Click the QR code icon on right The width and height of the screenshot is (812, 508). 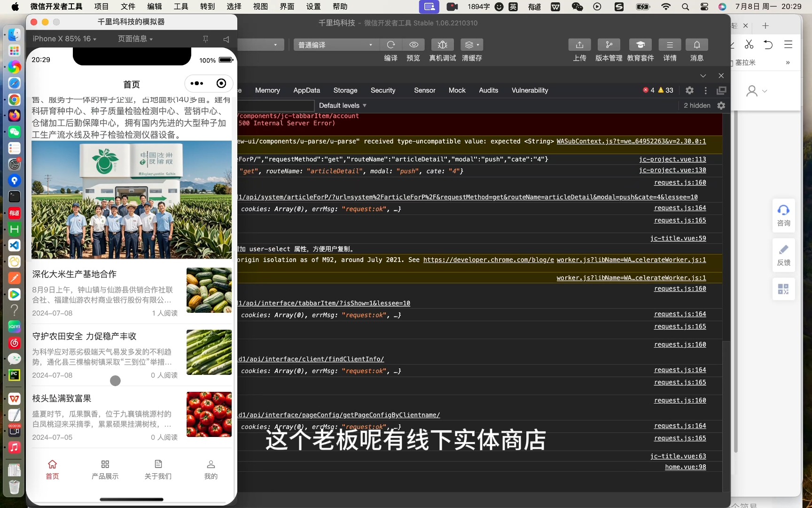783,289
